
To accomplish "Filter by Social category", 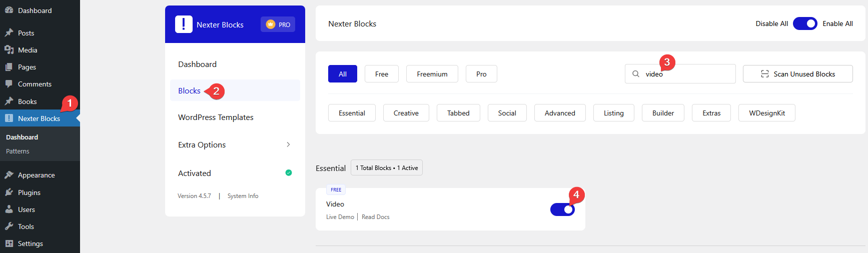I will pyautogui.click(x=507, y=113).
